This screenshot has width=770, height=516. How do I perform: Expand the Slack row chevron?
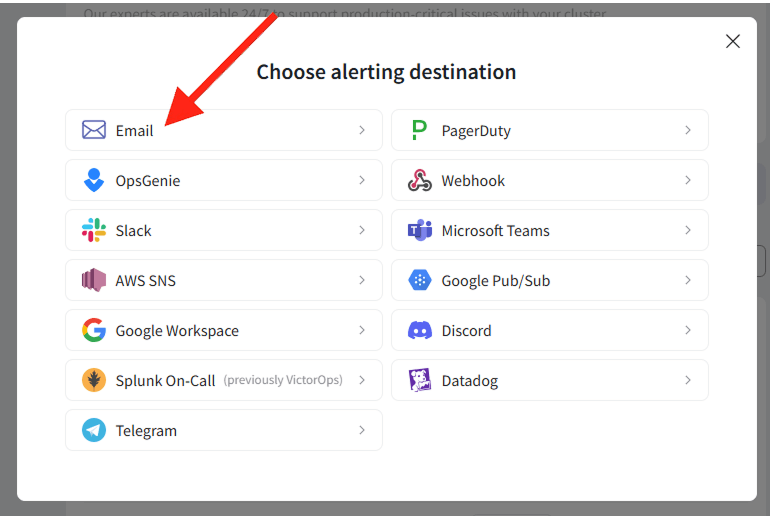(x=362, y=230)
